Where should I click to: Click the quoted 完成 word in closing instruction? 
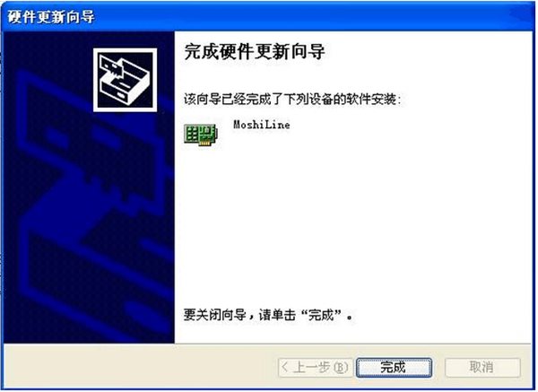pyautogui.click(x=321, y=314)
